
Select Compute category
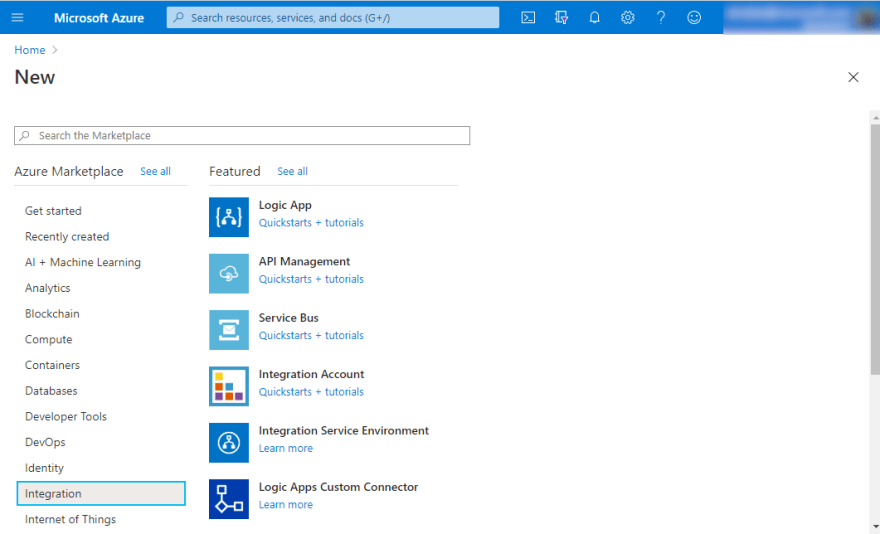[49, 340]
